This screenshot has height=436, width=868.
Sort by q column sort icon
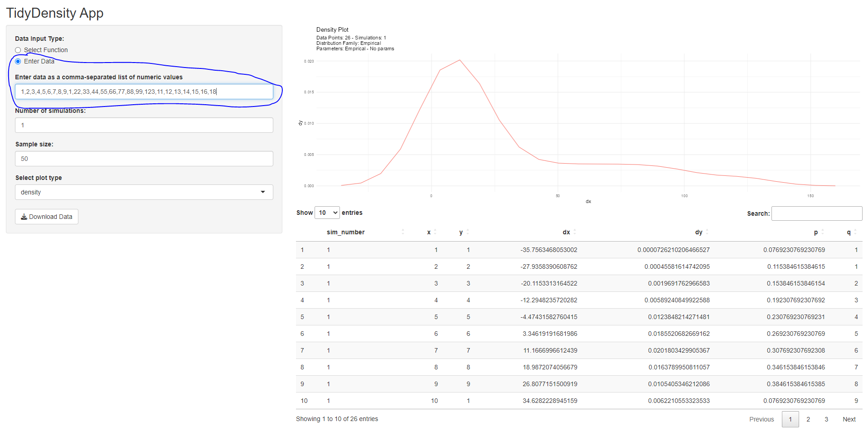click(x=855, y=232)
